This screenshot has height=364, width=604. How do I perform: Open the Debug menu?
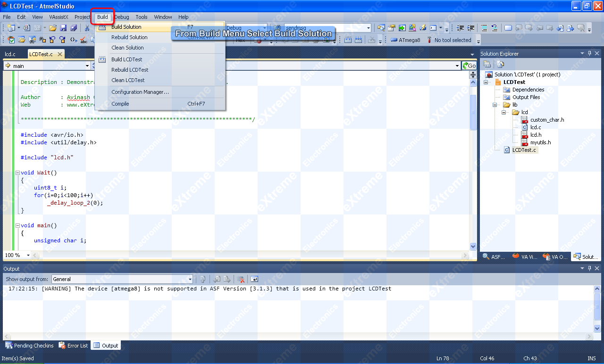[122, 17]
